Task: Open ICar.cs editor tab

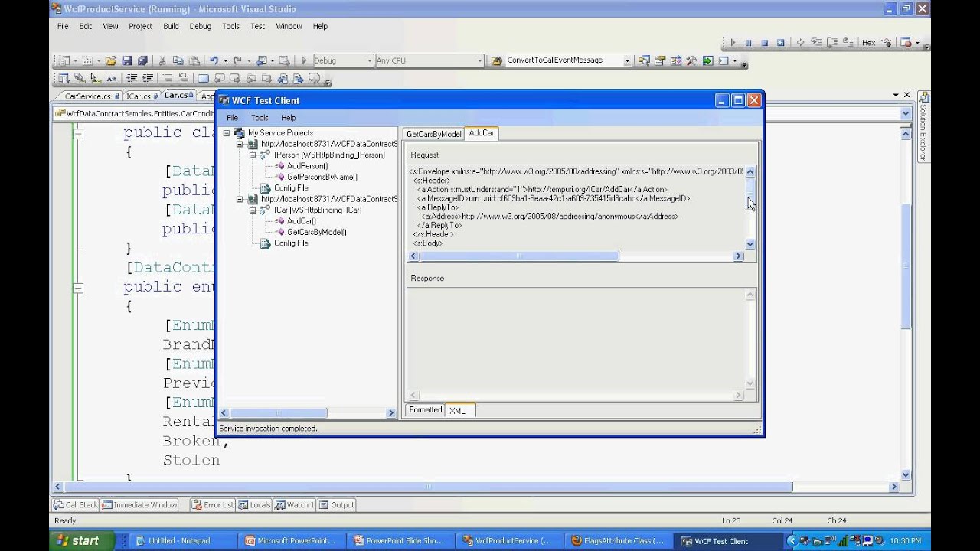Action: 139,96
